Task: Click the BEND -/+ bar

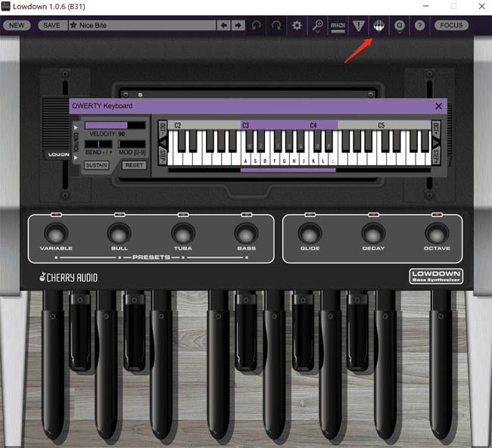Action: click(98, 144)
